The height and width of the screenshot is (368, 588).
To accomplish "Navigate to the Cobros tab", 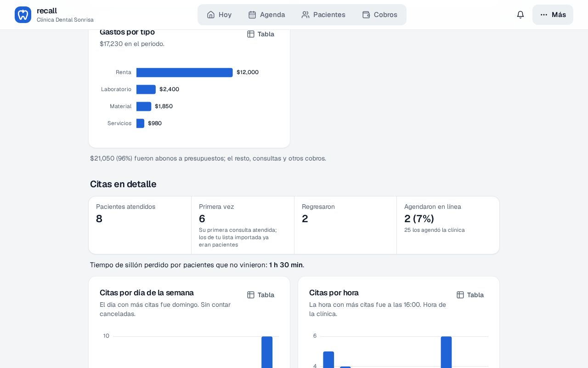I will pos(380,15).
